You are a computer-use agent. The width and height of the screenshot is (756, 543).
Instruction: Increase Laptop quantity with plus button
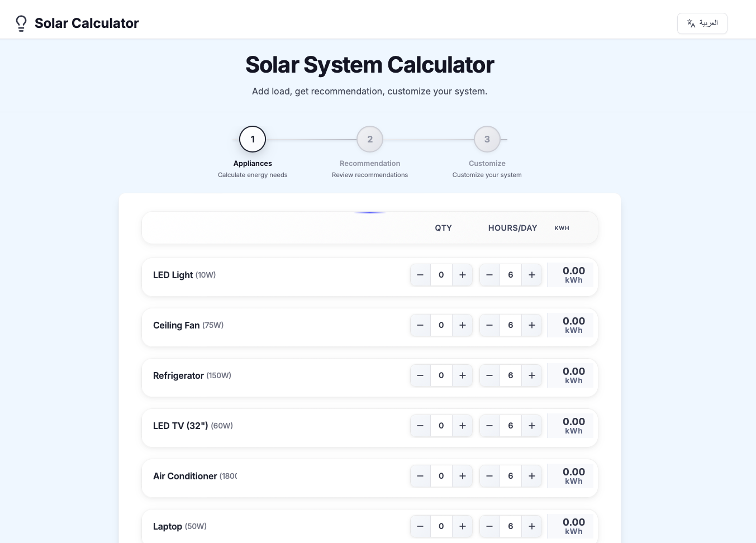(x=462, y=526)
